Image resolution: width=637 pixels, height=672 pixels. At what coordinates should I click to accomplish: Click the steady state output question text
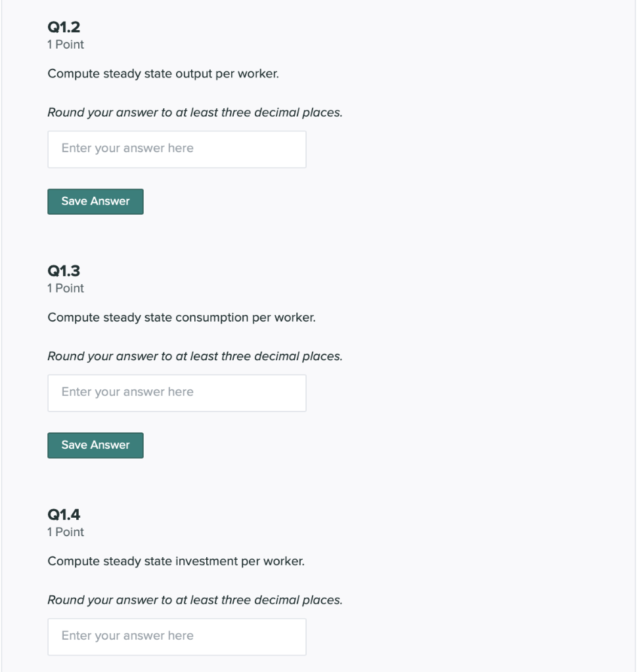point(163,74)
